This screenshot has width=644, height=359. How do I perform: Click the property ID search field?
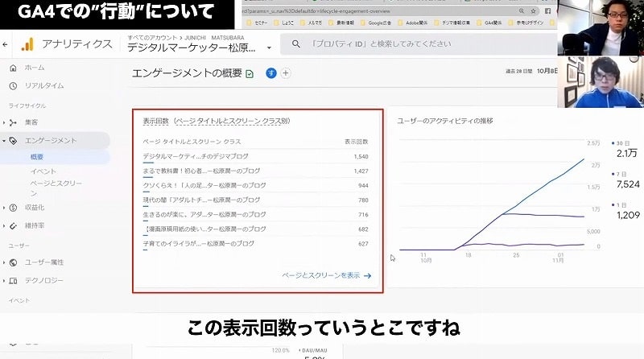point(418,43)
